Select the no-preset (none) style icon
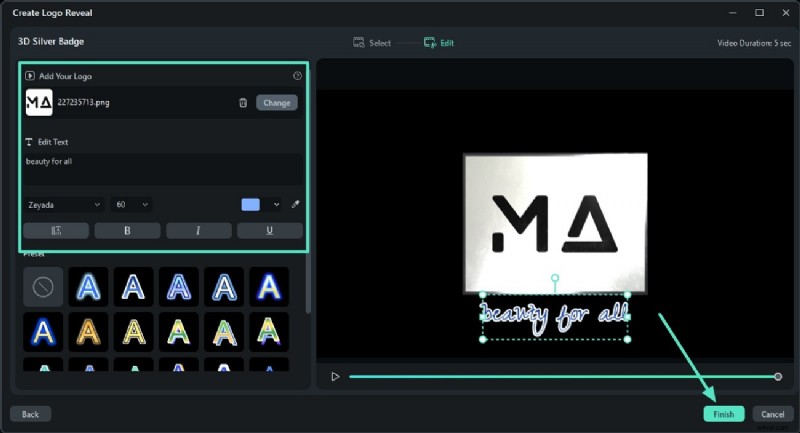This screenshot has height=433, width=800. (x=43, y=287)
